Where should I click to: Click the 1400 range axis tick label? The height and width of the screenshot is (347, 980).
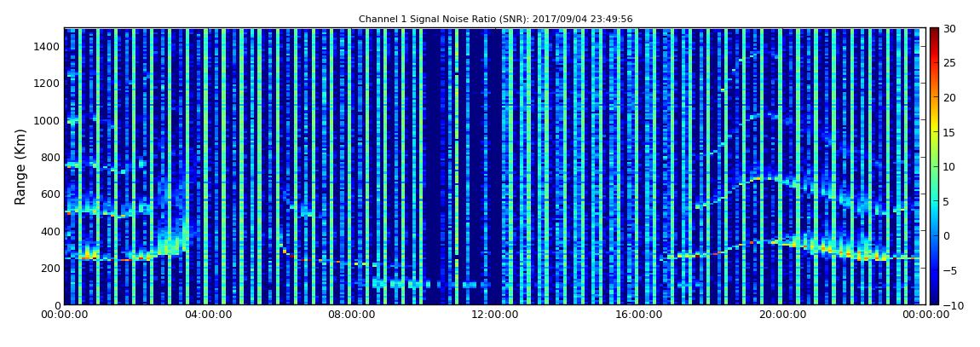[48, 46]
